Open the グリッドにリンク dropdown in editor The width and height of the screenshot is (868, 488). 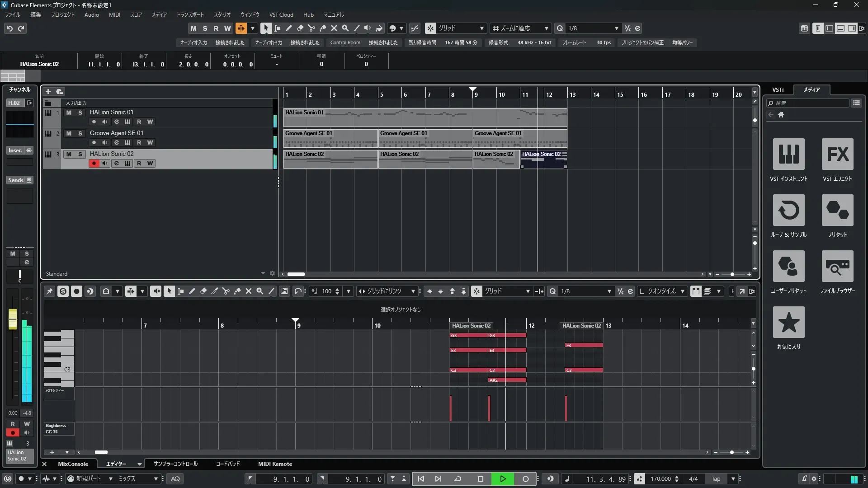413,291
